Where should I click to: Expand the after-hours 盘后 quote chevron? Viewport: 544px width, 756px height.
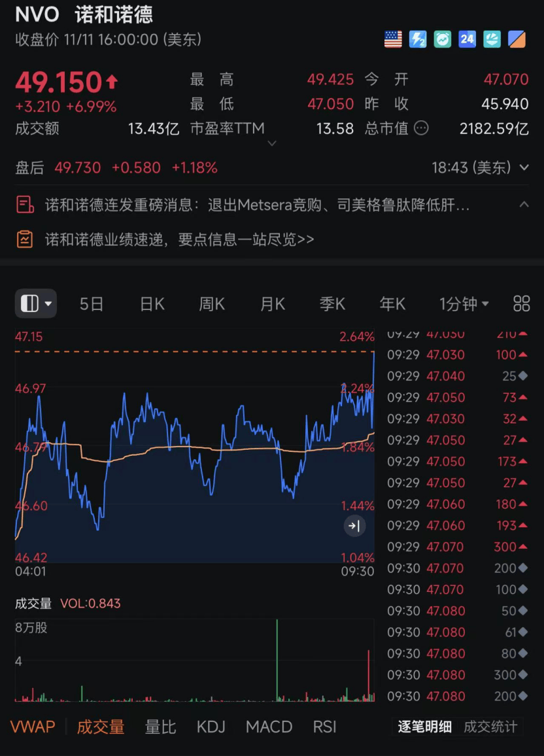524,168
